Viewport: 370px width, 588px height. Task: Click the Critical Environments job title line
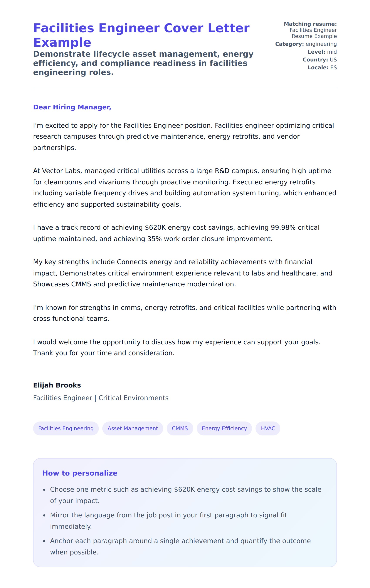click(x=101, y=398)
